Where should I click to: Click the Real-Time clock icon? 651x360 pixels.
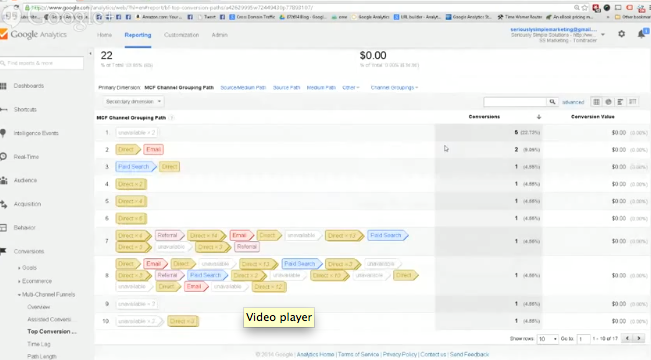tap(3, 157)
